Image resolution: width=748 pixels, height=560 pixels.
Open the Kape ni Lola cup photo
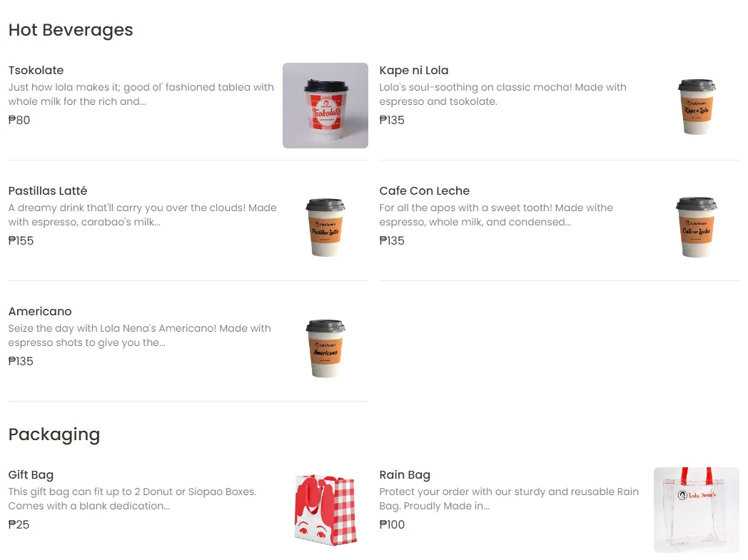[696, 106]
